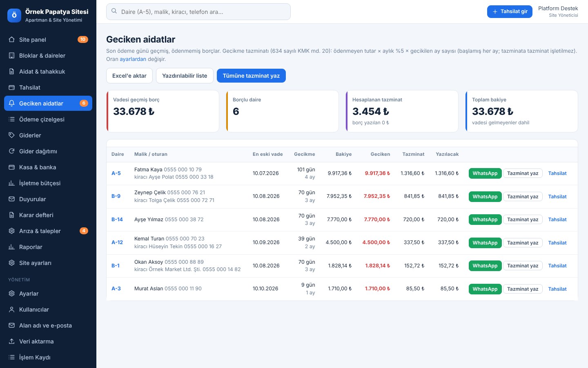588x368 pixels.
Task: Click the Gecikme column header
Action: pyautogui.click(x=305, y=154)
